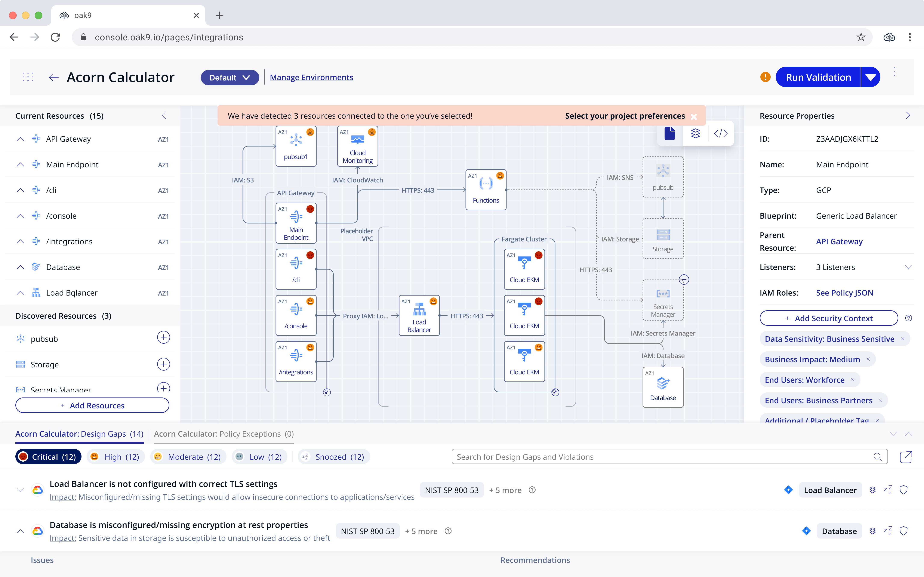Image resolution: width=924 pixels, height=577 pixels.
Task: Select Design Gaps tab
Action: pyautogui.click(x=79, y=434)
